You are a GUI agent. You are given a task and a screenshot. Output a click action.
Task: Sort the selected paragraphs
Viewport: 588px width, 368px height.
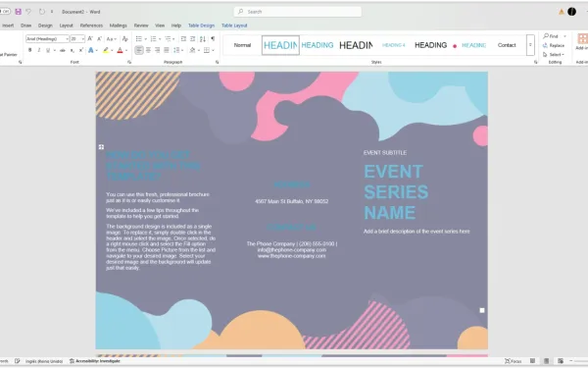(x=203, y=38)
